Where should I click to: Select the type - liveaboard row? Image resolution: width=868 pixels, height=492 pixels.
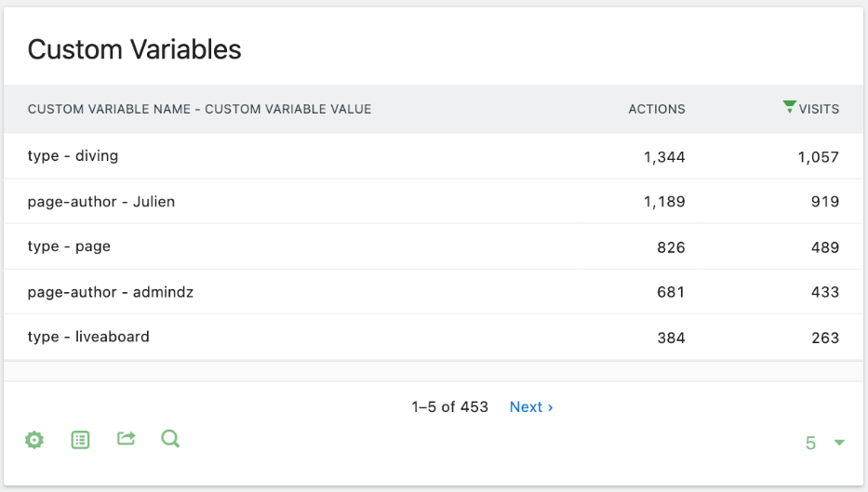[88, 337]
